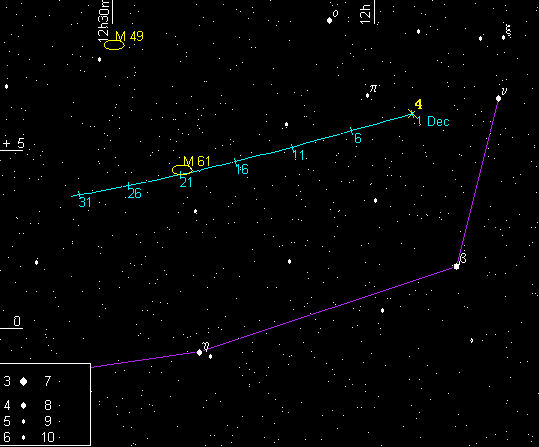Select the yellow cross asteroid marker labeled 4

(412, 114)
